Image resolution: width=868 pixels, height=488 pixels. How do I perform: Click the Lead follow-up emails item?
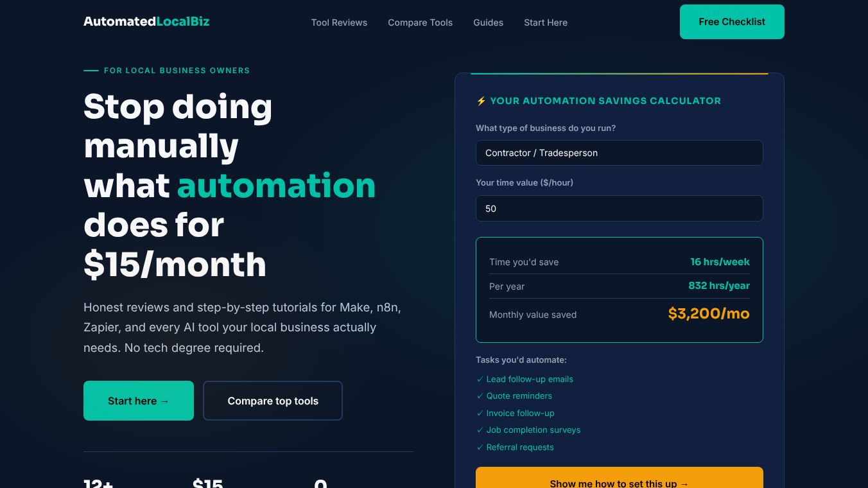click(530, 379)
